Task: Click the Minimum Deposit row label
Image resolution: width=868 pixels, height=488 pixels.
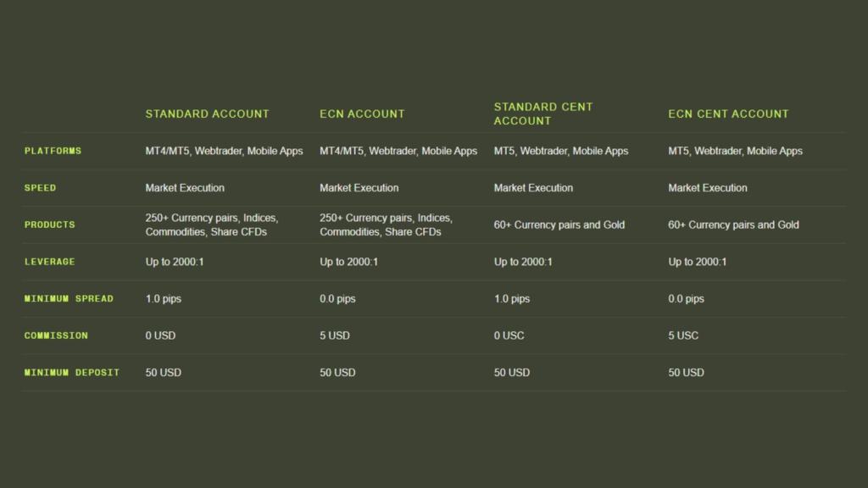Action: click(x=72, y=373)
